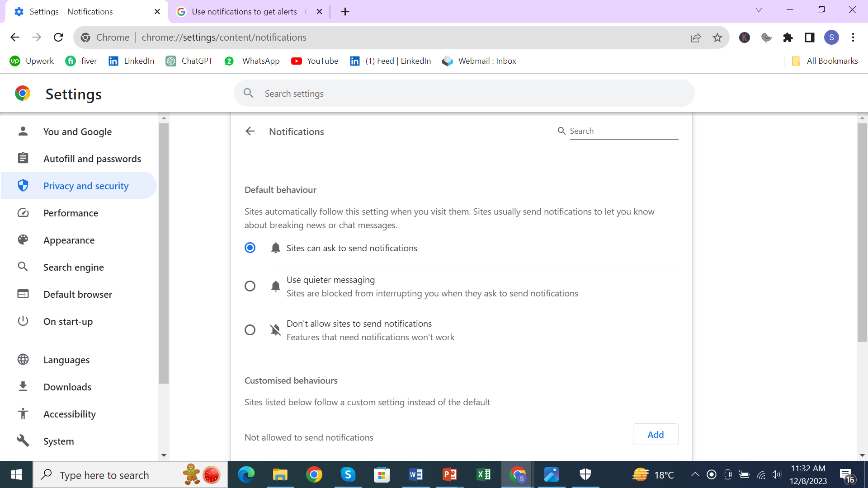Screen dimensions: 868x488
Task: Click the back arrow in Notifications
Action: (x=250, y=131)
